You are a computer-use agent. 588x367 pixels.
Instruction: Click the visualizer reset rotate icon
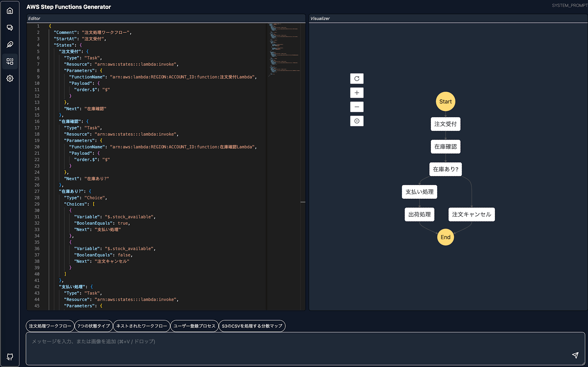click(x=357, y=79)
